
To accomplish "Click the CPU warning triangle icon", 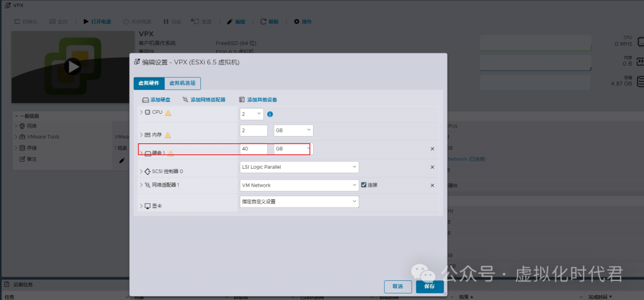I will pyautogui.click(x=168, y=112).
